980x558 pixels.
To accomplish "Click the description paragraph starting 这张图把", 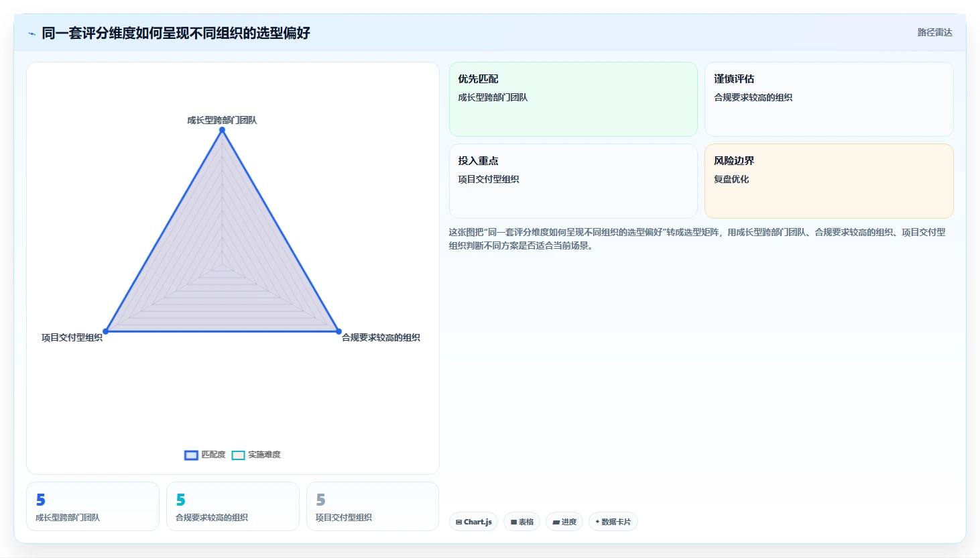I will [x=697, y=239].
